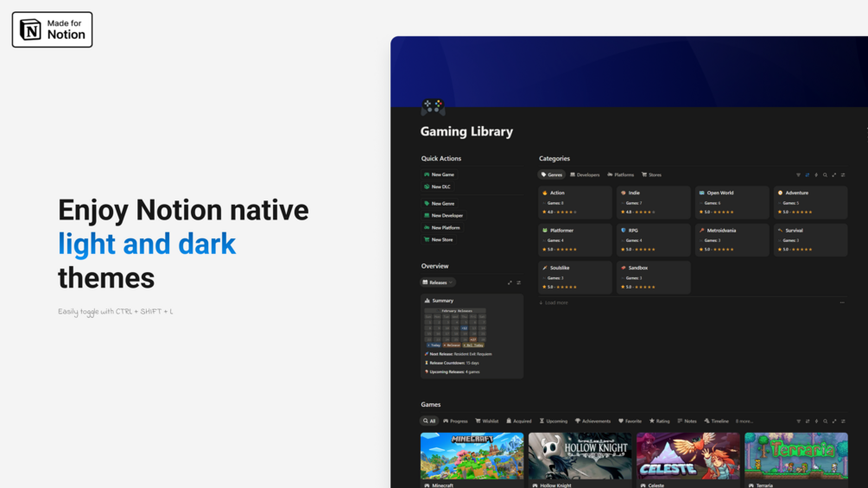868x488 pixels.
Task: Click the Categories automation lightning icon
Action: coord(816,174)
